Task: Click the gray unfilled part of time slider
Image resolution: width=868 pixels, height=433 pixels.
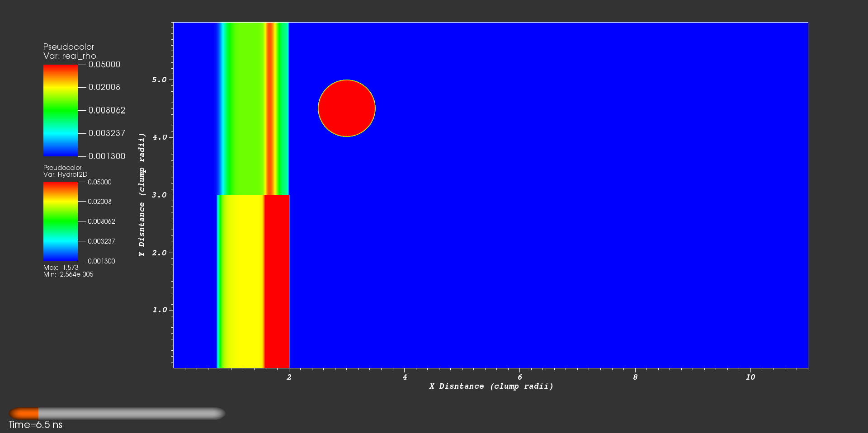Action: pyautogui.click(x=131, y=413)
